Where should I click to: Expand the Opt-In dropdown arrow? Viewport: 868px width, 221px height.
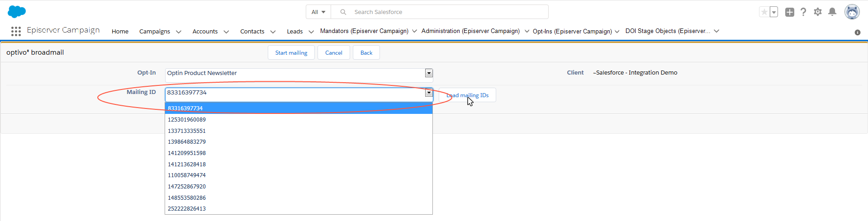(429, 73)
